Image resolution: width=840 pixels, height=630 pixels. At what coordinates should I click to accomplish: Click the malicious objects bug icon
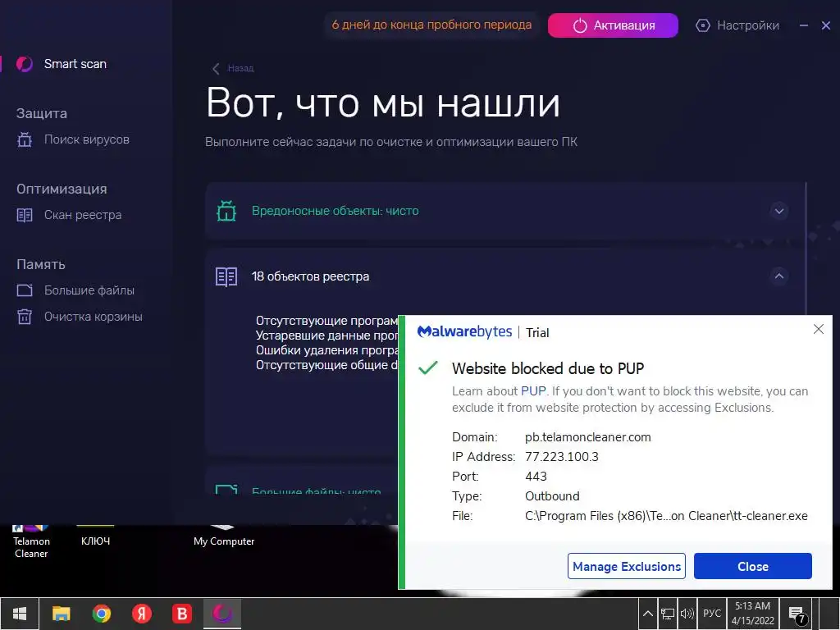[x=226, y=211]
